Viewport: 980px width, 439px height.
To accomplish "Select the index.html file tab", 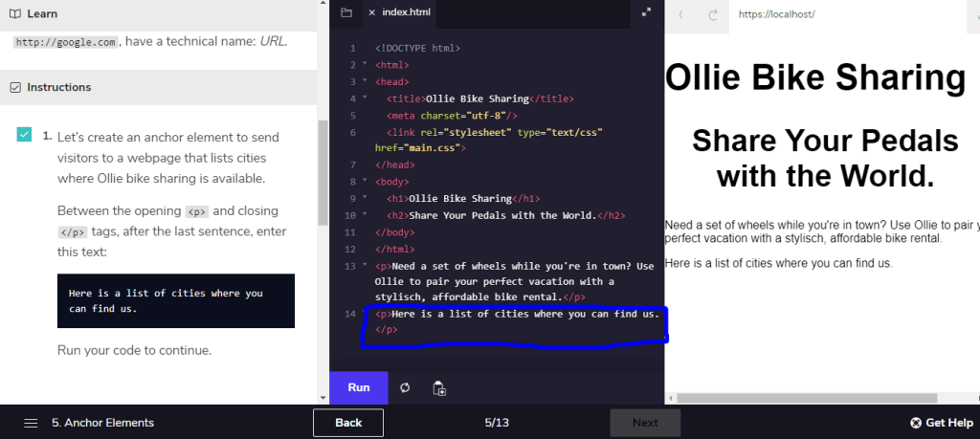I will (406, 12).
